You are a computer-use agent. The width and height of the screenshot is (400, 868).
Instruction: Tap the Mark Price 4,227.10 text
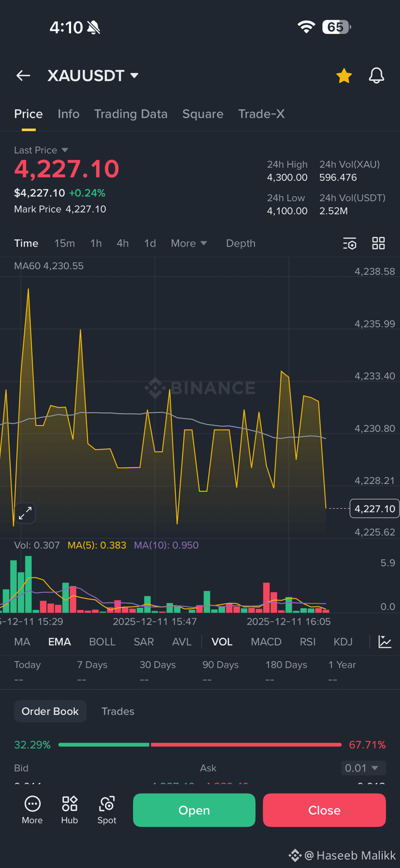[60, 209]
